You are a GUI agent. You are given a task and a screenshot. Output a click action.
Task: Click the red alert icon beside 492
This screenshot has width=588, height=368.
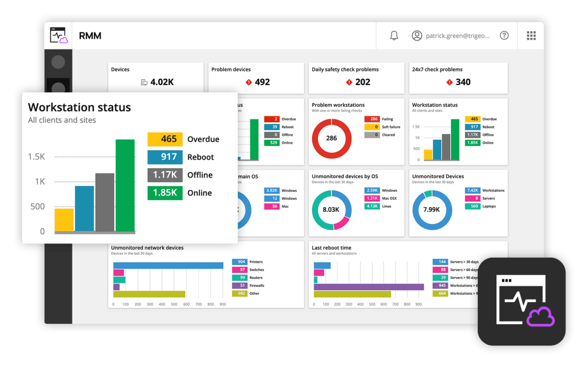(x=248, y=82)
